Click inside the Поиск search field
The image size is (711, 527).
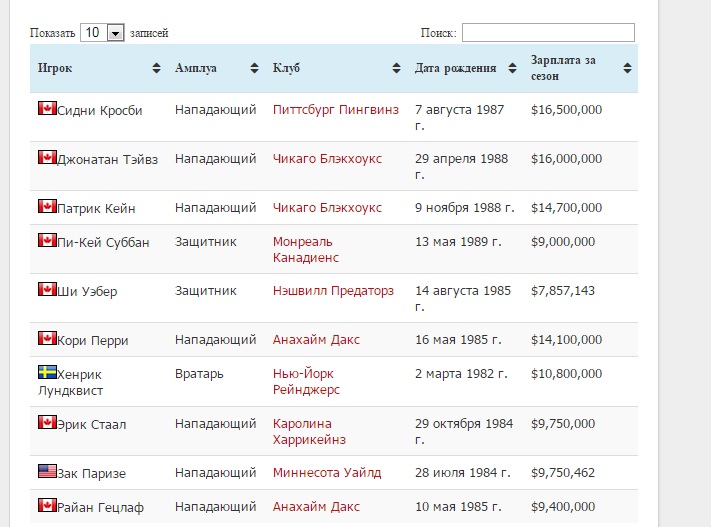coord(548,33)
